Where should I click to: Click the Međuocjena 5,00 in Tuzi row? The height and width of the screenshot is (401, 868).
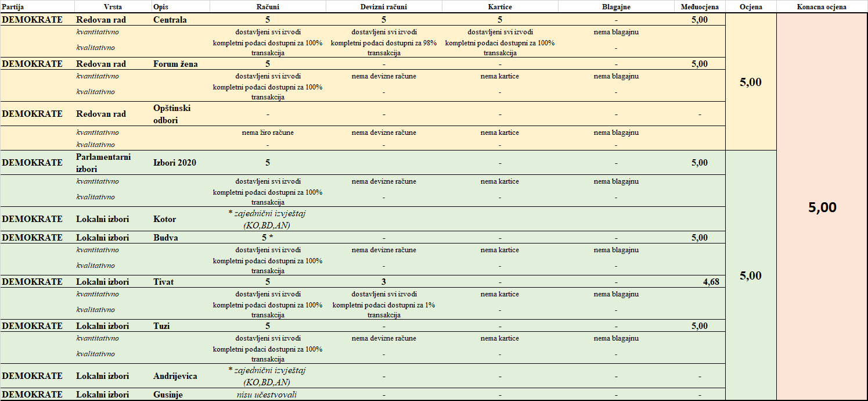700,326
